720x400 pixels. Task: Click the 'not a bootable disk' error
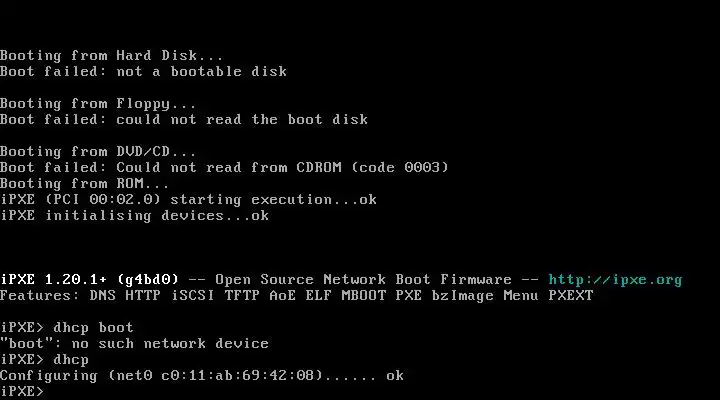[x=201, y=72]
